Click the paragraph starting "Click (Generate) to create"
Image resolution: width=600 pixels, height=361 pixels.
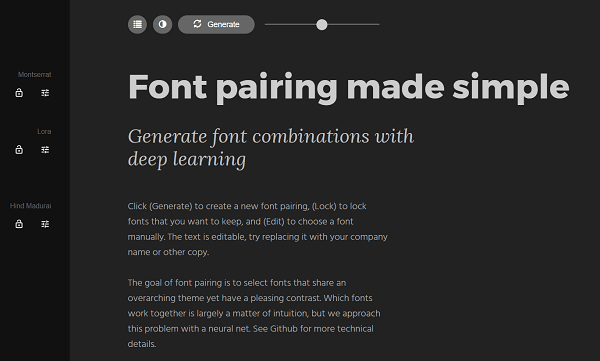(x=258, y=229)
